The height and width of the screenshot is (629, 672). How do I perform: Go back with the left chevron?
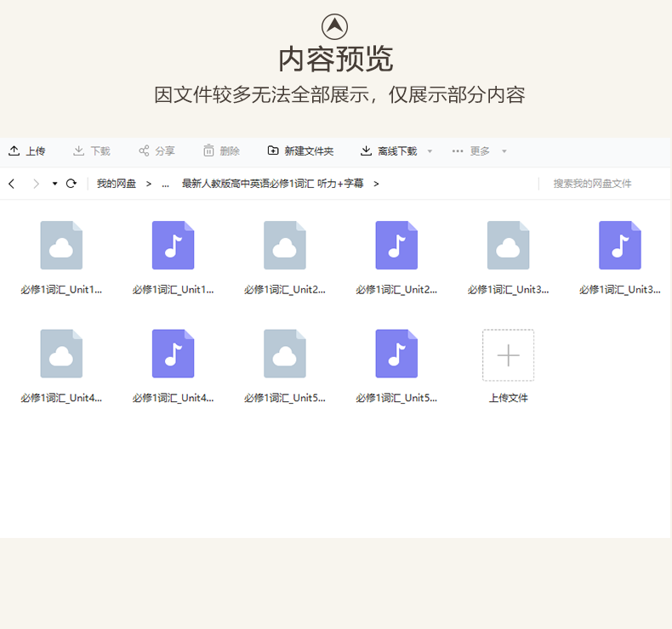coord(12,184)
